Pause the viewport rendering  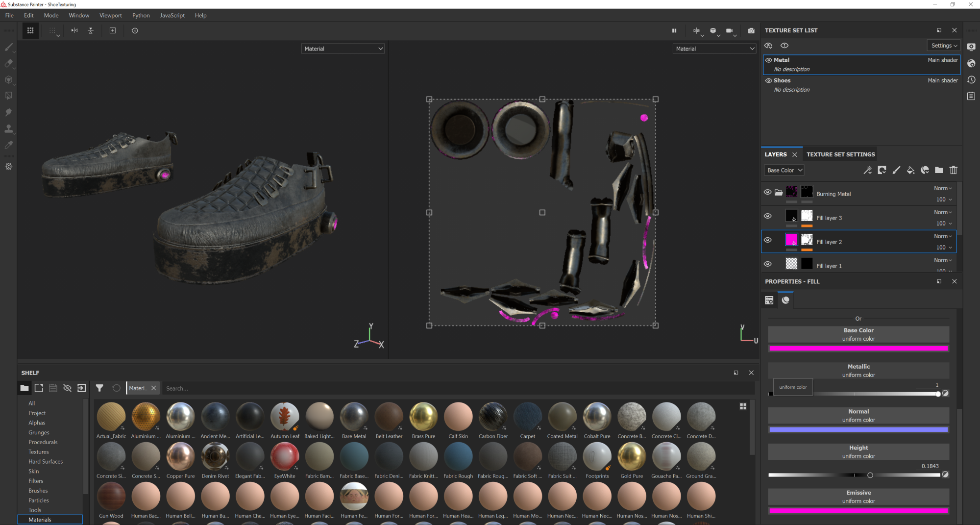click(x=674, y=30)
